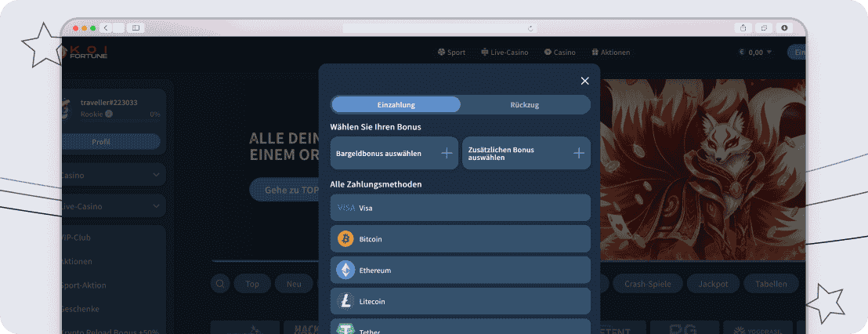Open the € 0,00 balance dropdown
868x334 pixels.
[755, 53]
